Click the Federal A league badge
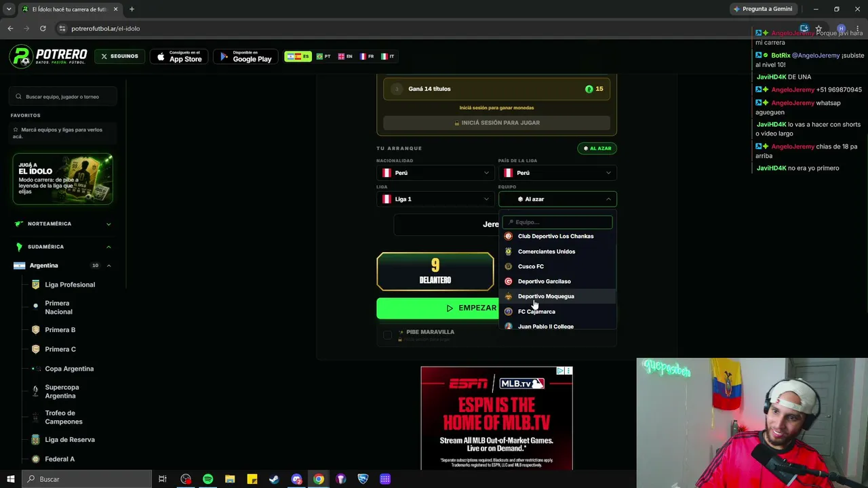This screenshot has height=488, width=868. click(x=35, y=459)
